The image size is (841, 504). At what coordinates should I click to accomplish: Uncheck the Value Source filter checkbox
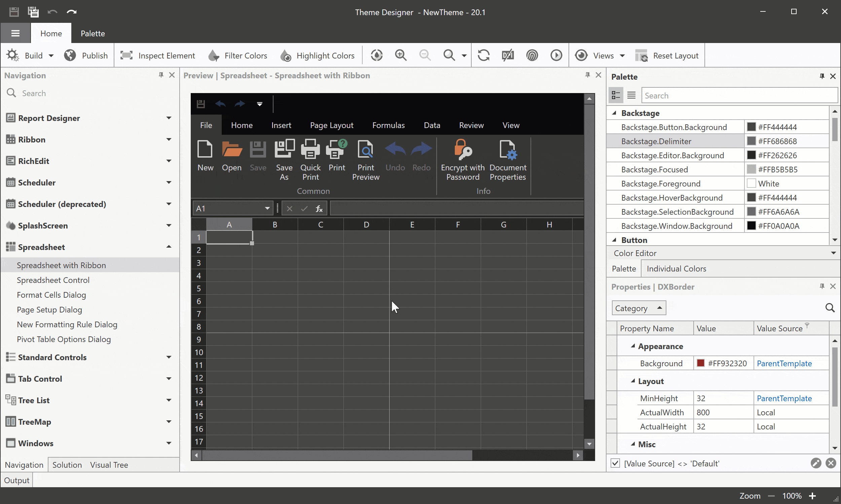pyautogui.click(x=615, y=463)
